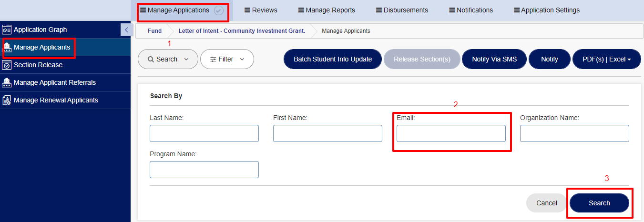Click the Batch Student Info Update button
Viewport: 644px width, 222px height.
[333, 59]
